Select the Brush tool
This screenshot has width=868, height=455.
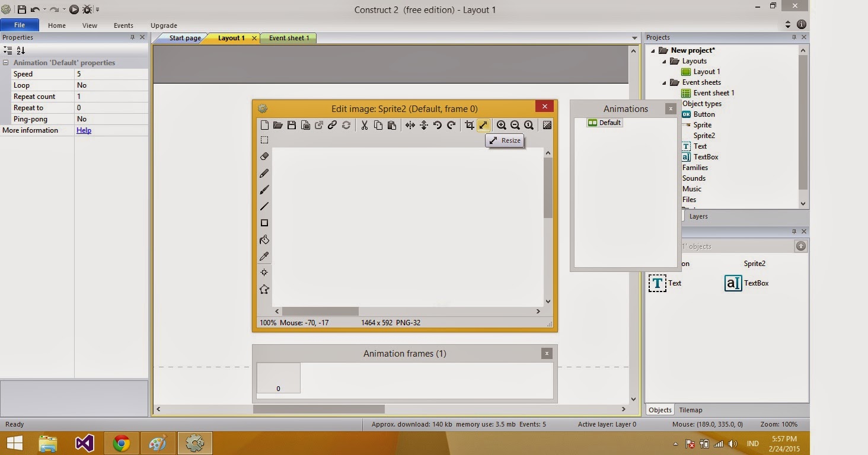264,190
